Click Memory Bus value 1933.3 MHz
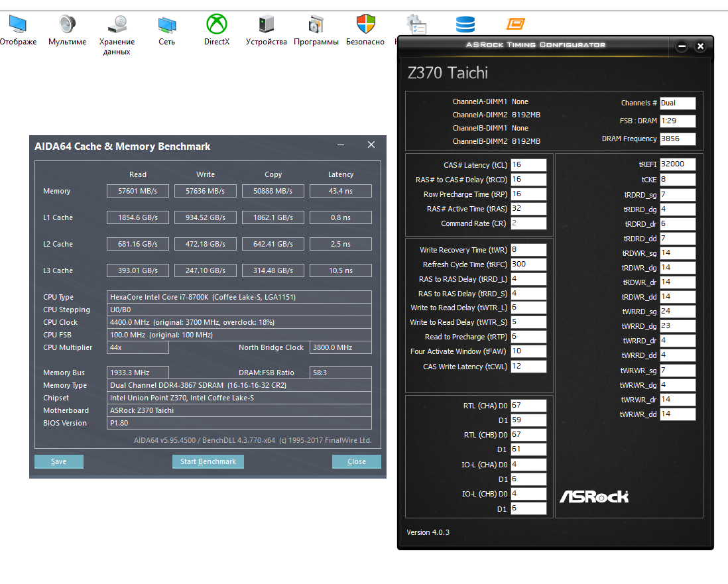The height and width of the screenshot is (584, 728). pyautogui.click(x=137, y=373)
